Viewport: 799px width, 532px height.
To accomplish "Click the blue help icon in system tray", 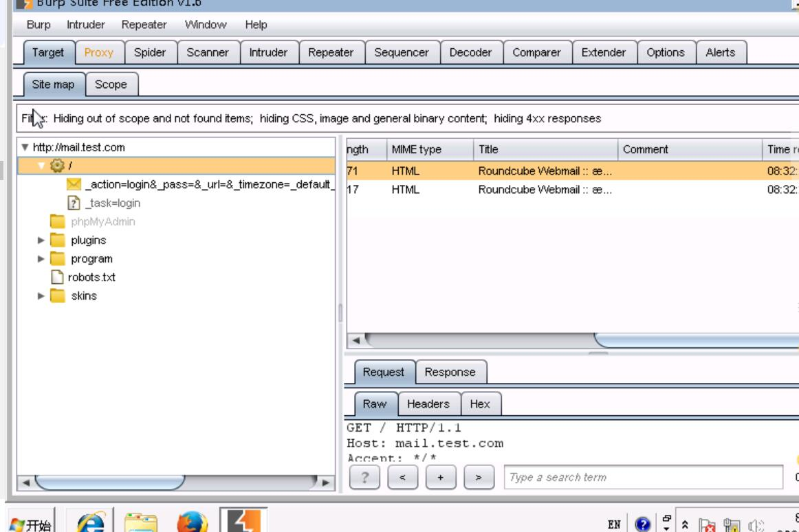I will pos(642,524).
